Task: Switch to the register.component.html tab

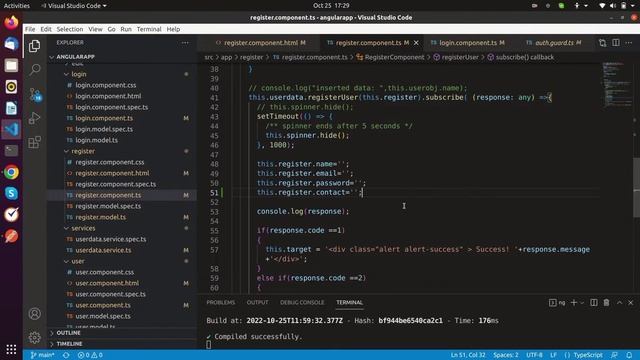Action: click(260, 43)
